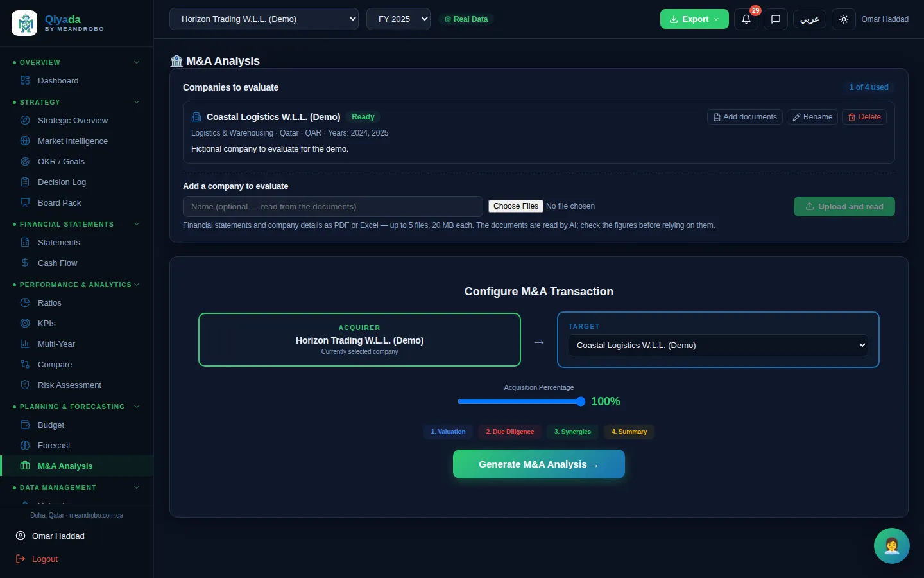Click Add documents for Coastal Logistics
The width and height of the screenshot is (924, 578).
tap(745, 117)
